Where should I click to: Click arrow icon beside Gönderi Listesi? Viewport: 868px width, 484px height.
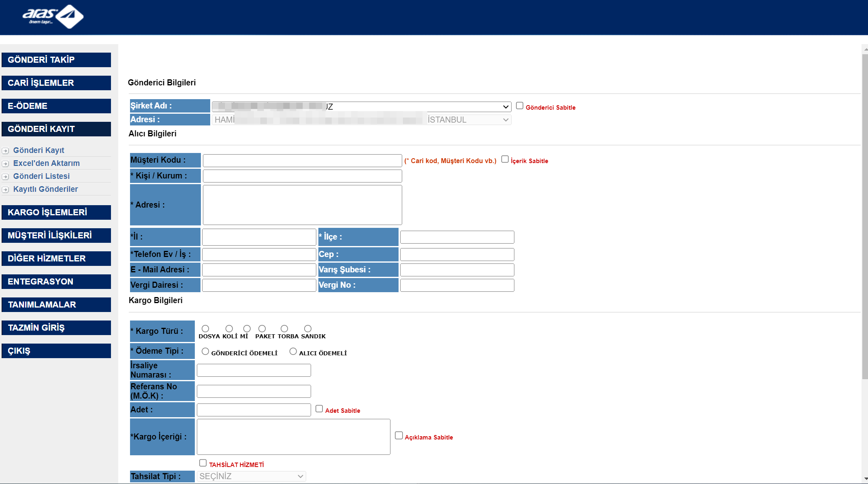tap(5, 177)
